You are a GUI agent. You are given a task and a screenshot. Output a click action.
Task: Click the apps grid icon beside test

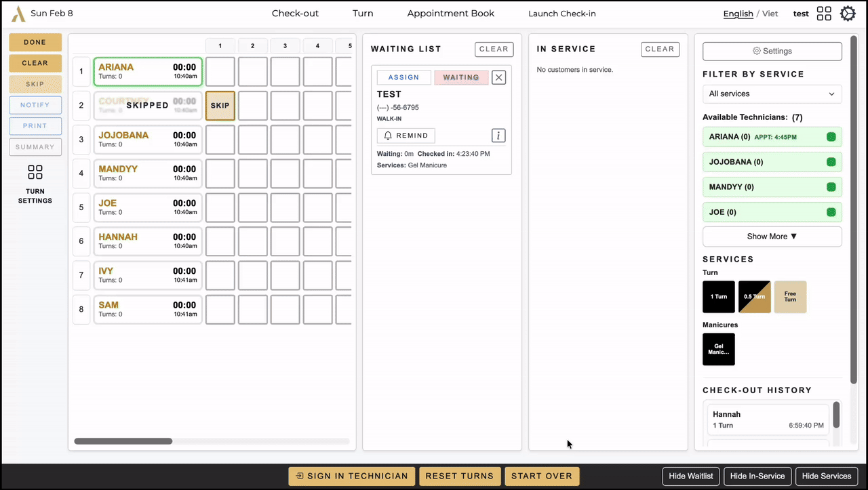(x=824, y=13)
